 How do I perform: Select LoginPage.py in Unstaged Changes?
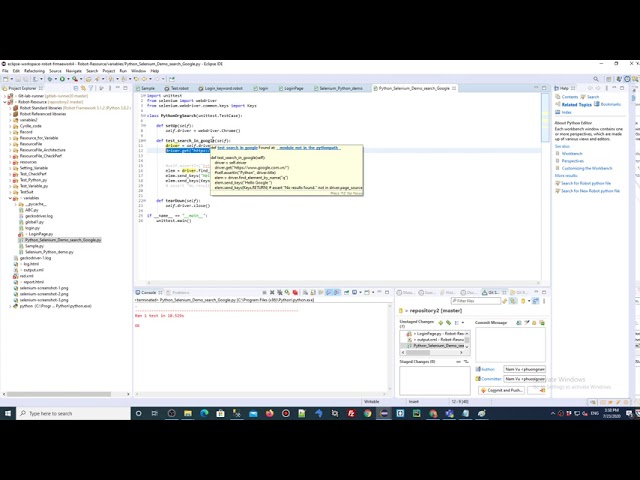click(435, 334)
